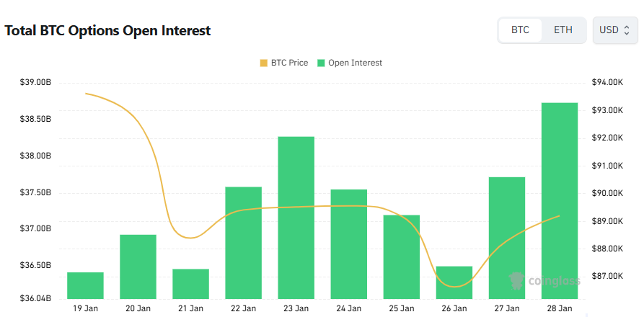The height and width of the screenshot is (317, 644).
Task: Select the 20 Jan open interest bar
Action: [138, 267]
